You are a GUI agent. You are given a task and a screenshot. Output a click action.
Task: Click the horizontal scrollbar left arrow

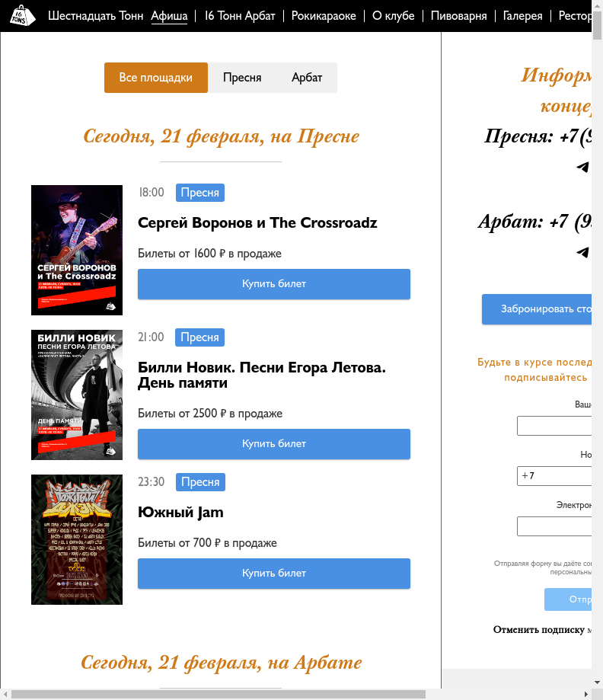tap(5, 694)
